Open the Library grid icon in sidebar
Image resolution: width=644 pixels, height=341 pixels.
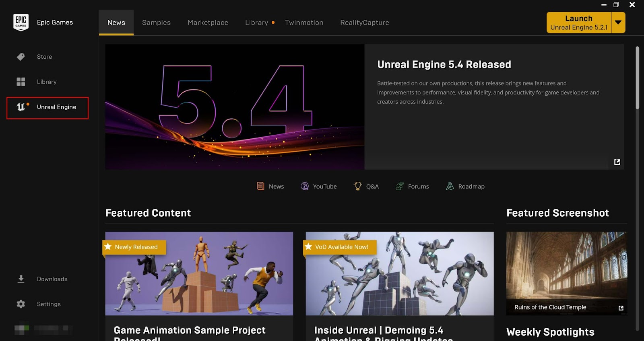click(21, 82)
